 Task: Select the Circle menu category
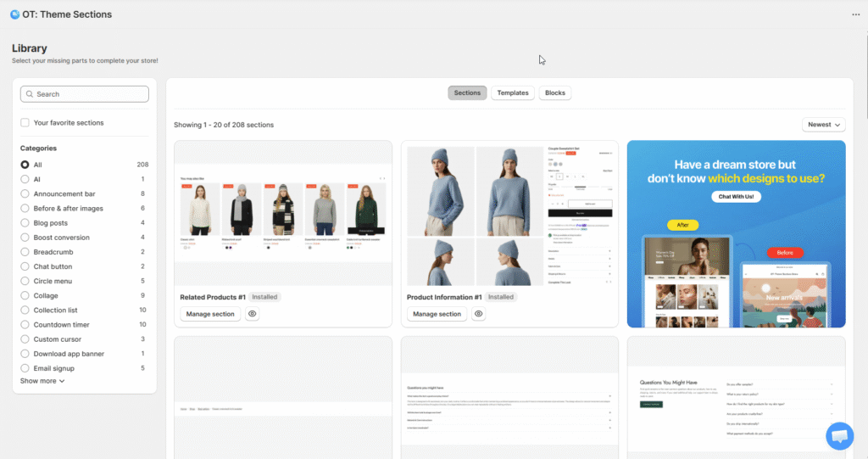(25, 281)
